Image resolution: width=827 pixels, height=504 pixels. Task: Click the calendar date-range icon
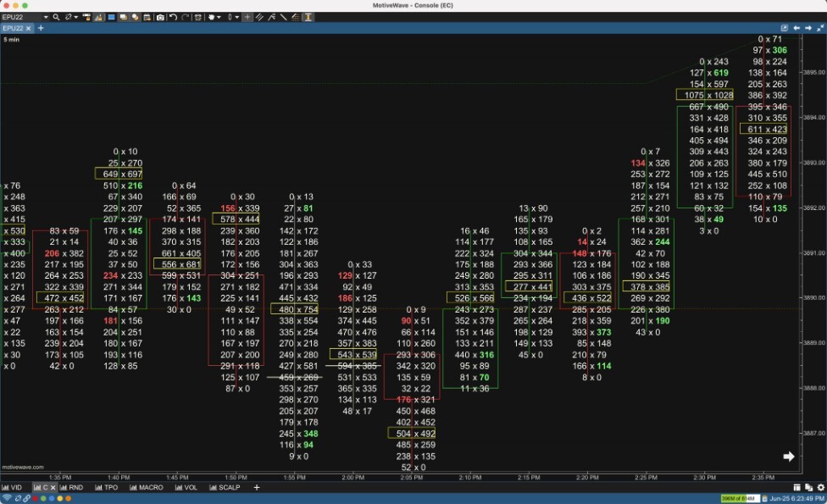[147, 18]
